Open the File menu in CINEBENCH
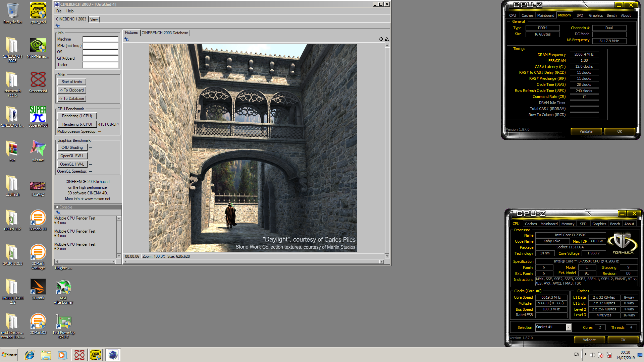 59,11
